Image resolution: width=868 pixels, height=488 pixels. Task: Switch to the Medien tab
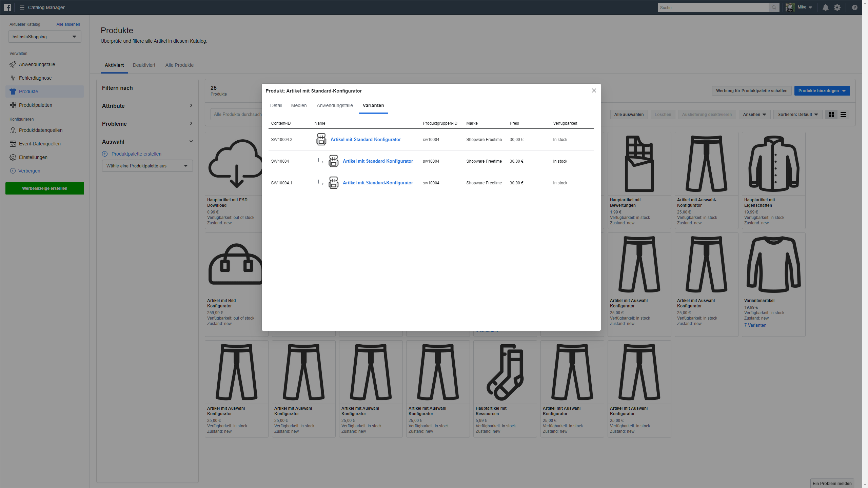click(x=299, y=105)
